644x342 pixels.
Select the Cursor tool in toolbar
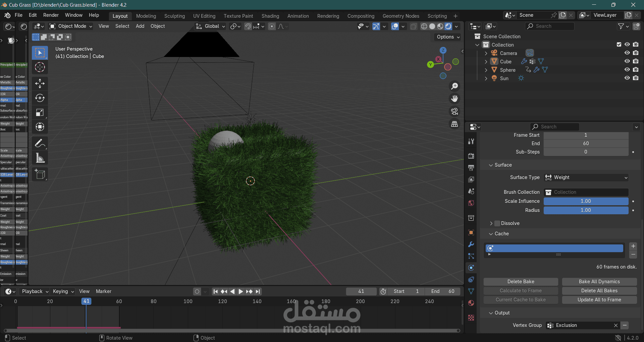click(x=40, y=67)
